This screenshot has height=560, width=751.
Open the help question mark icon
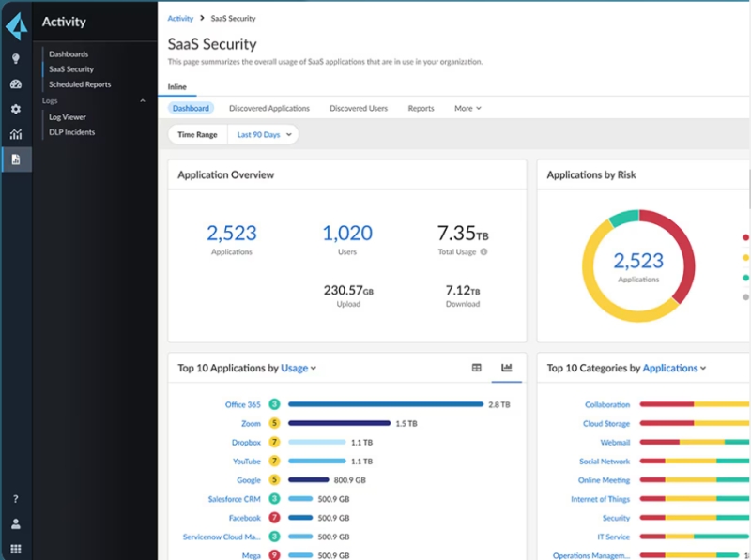click(x=16, y=499)
